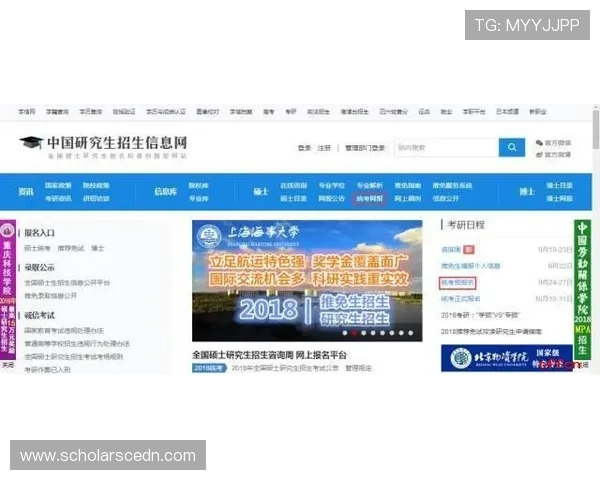Open 推免录取信息公开 link
600x480 pixels.
[x=51, y=296]
